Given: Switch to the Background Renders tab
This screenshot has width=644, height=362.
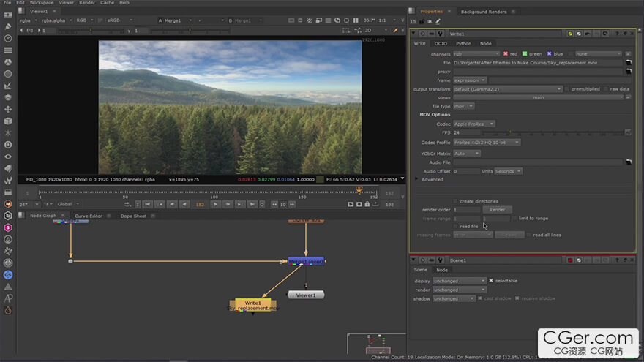Looking at the screenshot, I should 484,12.
